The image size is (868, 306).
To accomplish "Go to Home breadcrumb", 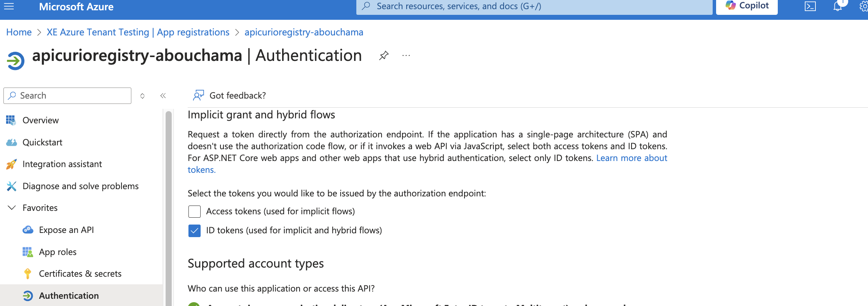I will point(19,32).
